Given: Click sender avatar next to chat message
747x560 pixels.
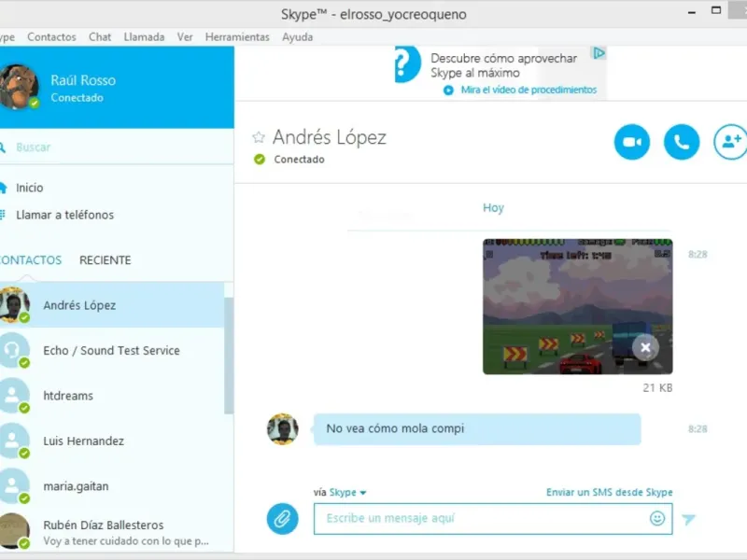Looking at the screenshot, I should [x=283, y=429].
